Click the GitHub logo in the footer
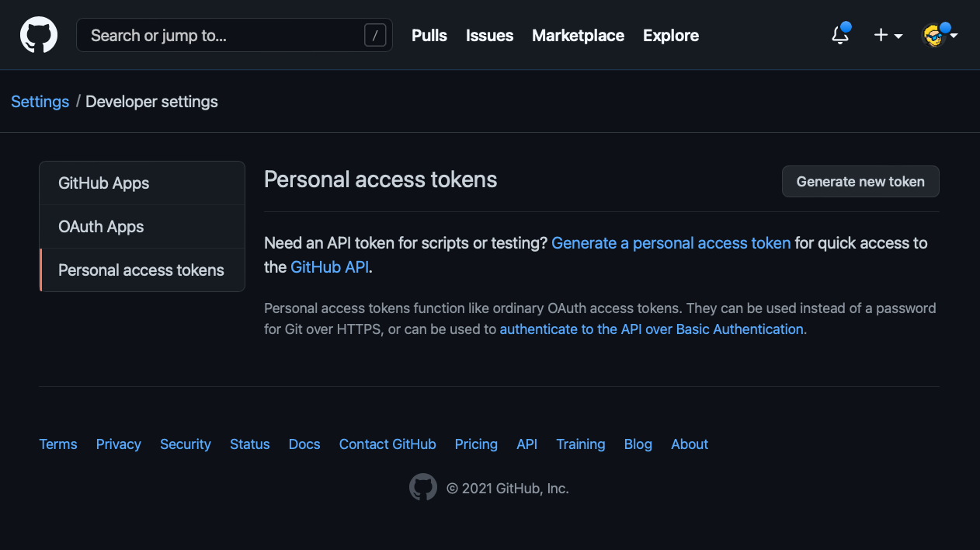 (x=423, y=486)
